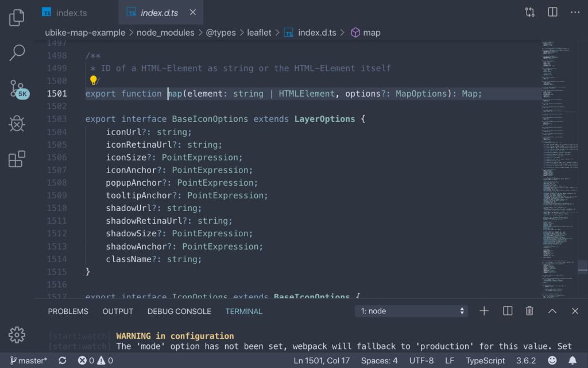The image size is (588, 368).
Task: Open the Manage settings gear
Action: pyautogui.click(x=17, y=335)
